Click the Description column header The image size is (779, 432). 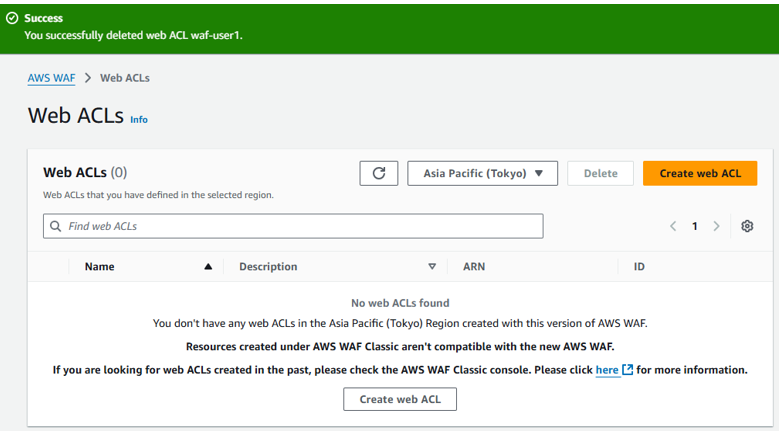coord(268,267)
